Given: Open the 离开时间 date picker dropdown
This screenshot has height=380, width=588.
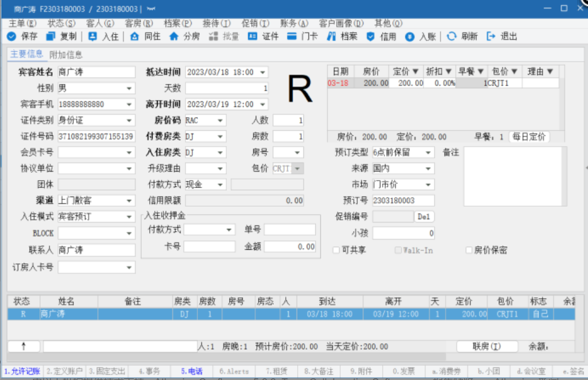Looking at the screenshot, I should 263,104.
